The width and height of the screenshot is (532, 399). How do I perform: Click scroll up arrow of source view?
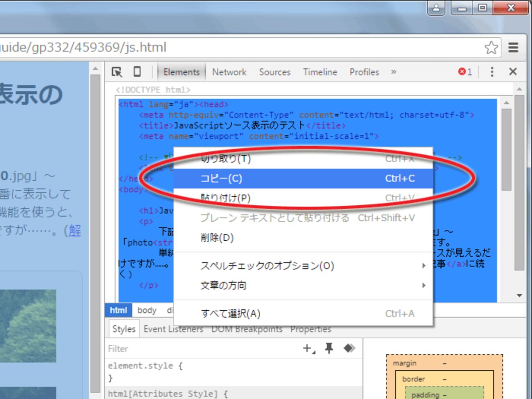(507, 103)
